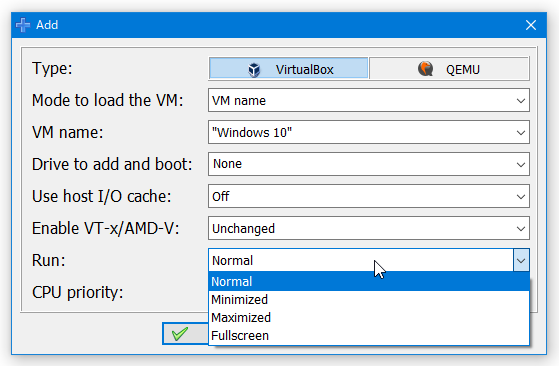Close the Add dialog window

click(531, 25)
